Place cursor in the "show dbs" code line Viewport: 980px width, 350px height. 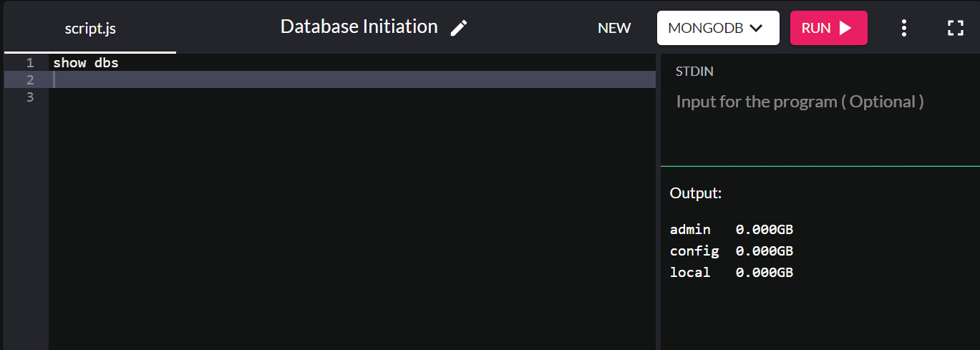coord(86,63)
